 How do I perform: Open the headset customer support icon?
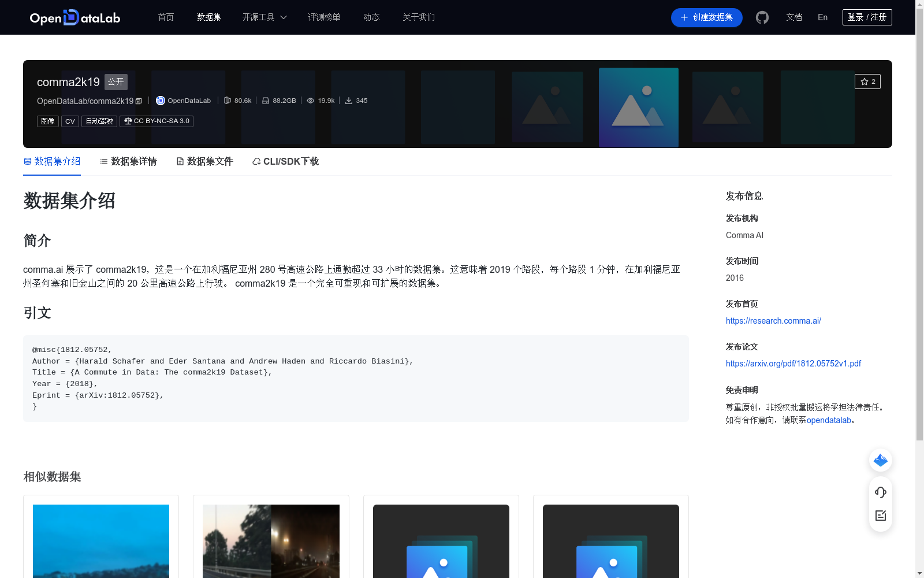point(881,492)
